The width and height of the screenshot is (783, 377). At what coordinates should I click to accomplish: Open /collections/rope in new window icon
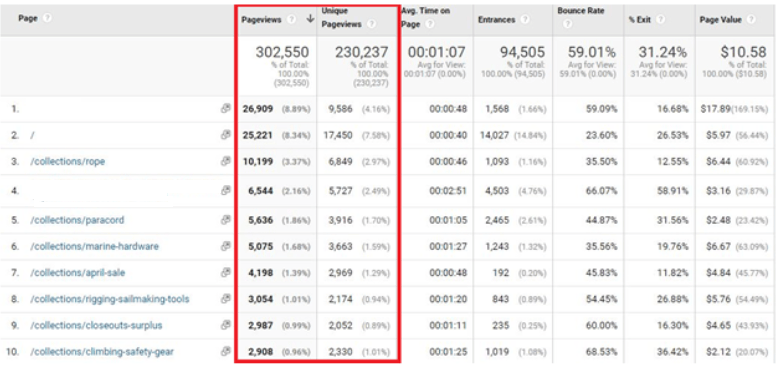click(x=226, y=161)
